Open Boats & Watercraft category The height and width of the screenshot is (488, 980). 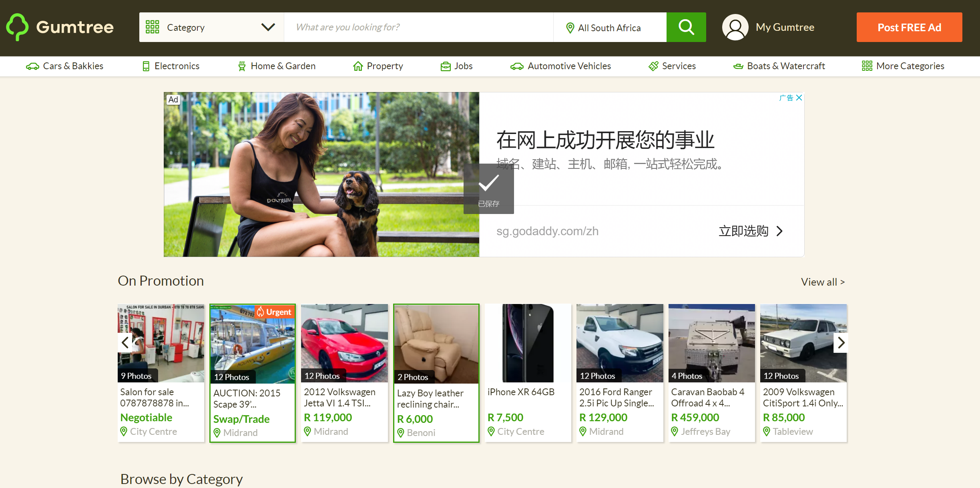coord(779,66)
